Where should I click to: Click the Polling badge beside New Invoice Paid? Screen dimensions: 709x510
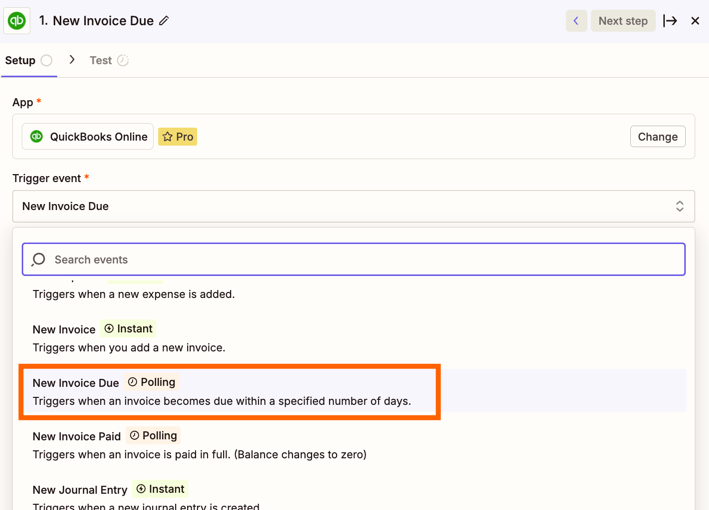153,435
